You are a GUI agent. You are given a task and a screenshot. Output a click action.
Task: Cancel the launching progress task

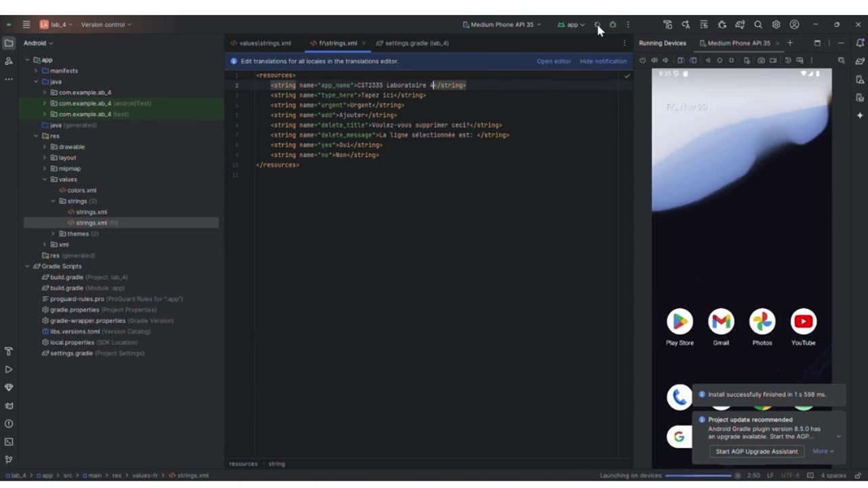[x=737, y=475]
